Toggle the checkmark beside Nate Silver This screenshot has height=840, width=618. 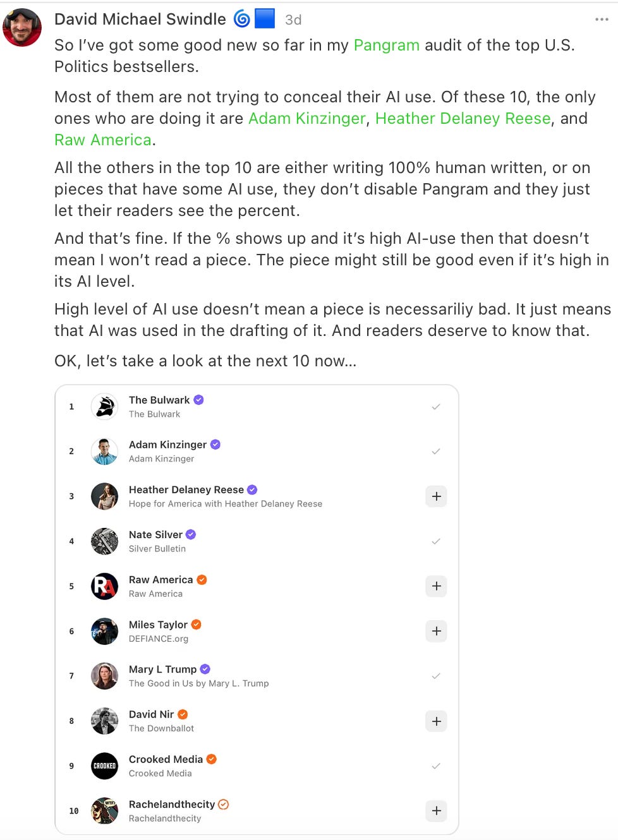(x=436, y=541)
